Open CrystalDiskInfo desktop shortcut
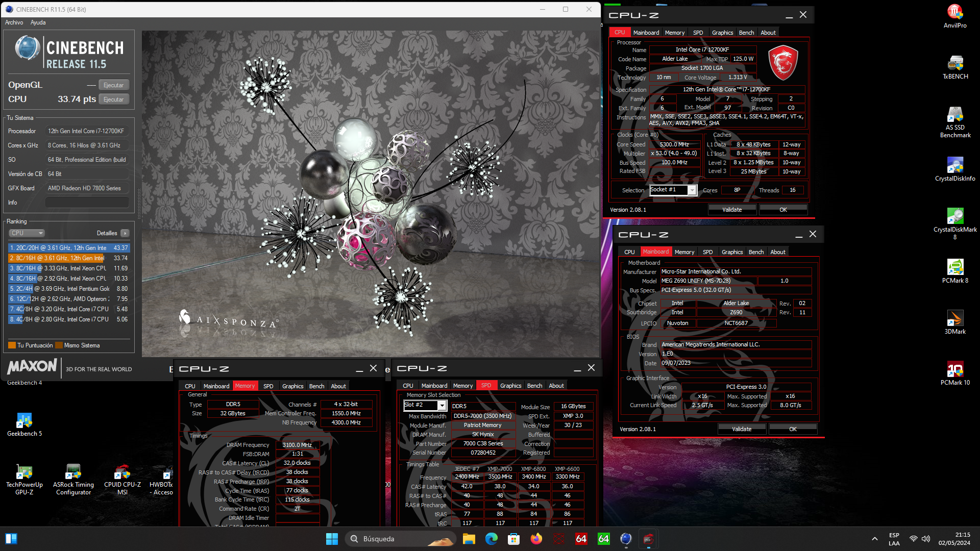 tap(954, 169)
